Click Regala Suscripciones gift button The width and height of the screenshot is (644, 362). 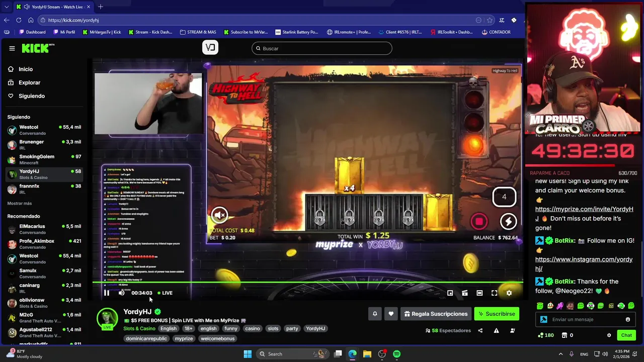point(436,314)
